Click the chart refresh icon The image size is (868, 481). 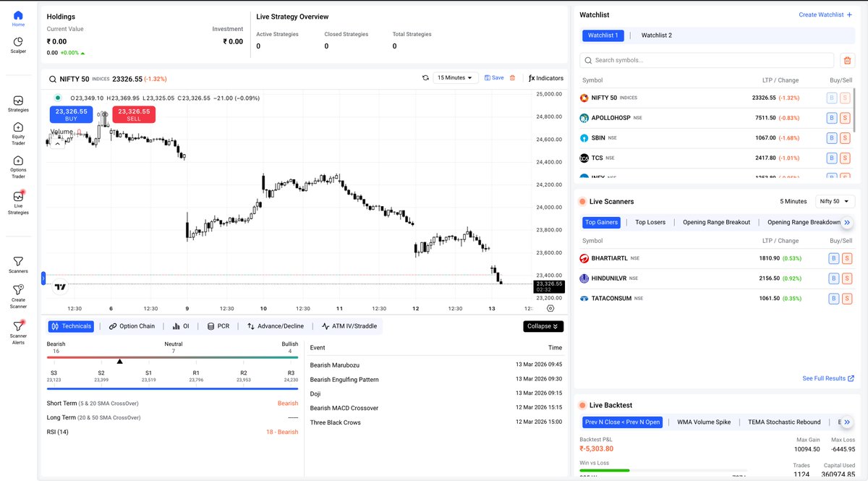[425, 77]
